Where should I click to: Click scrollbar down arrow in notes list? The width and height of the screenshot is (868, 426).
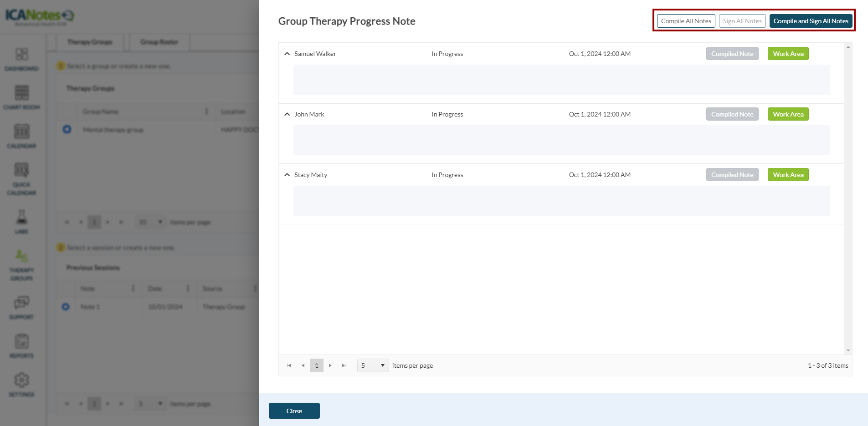[848, 350]
